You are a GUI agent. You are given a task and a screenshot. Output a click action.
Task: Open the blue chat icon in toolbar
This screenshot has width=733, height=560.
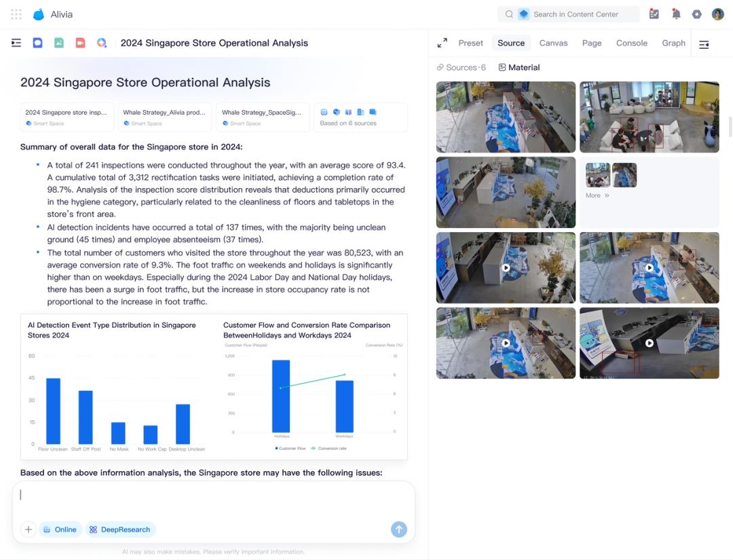[x=38, y=43]
